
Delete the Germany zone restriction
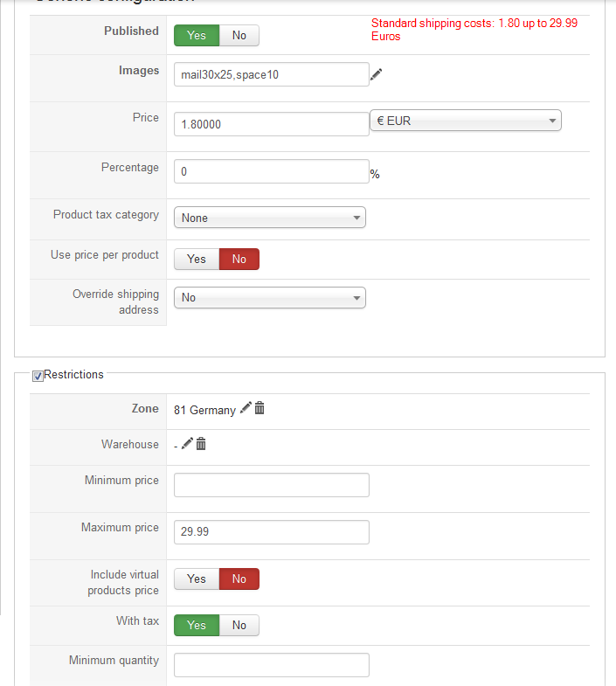[x=260, y=409]
